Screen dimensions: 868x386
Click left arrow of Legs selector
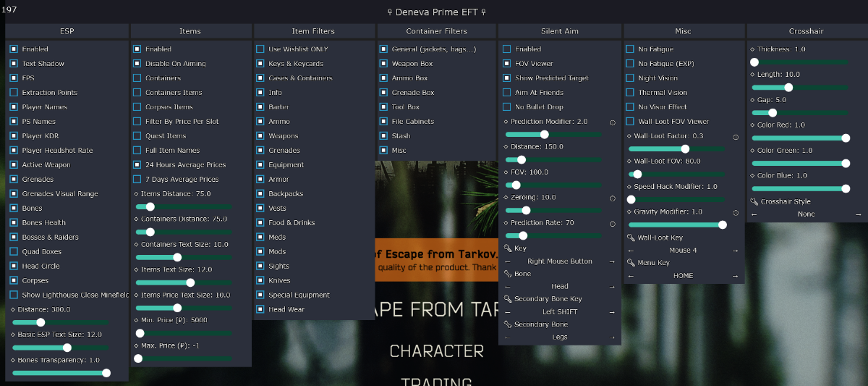point(508,337)
